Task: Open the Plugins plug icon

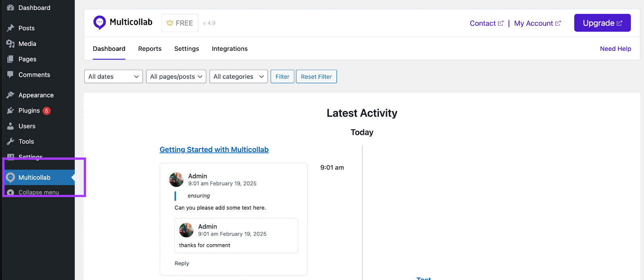Action: [10, 111]
